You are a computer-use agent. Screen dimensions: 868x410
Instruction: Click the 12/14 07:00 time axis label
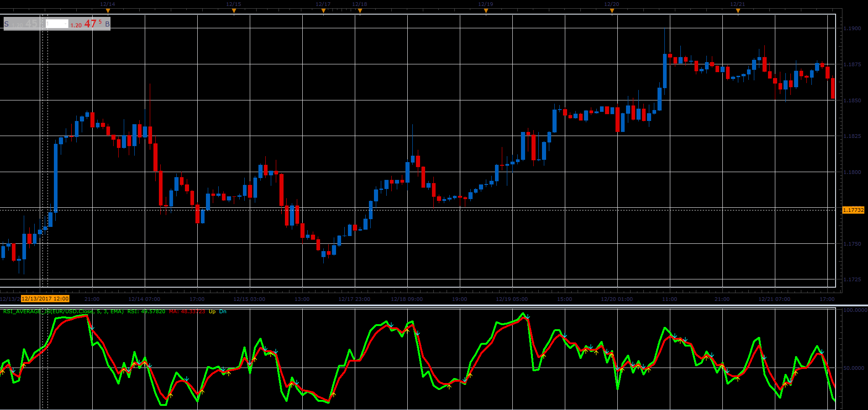[144, 299]
